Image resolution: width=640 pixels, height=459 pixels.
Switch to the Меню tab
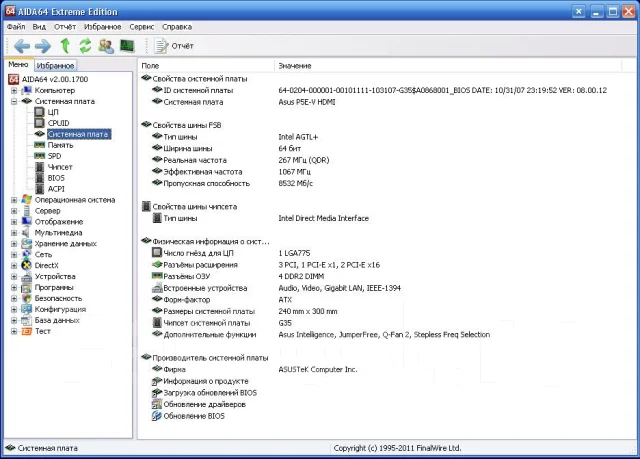click(x=18, y=64)
